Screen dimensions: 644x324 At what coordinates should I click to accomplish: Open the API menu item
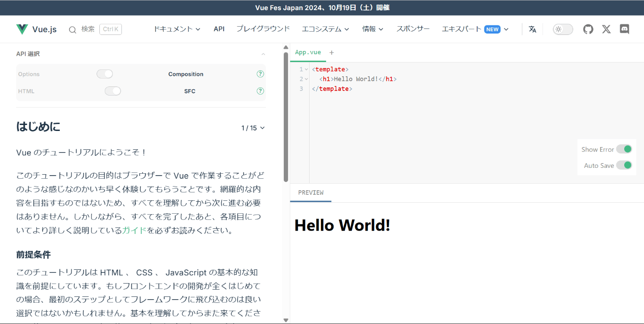tap(219, 29)
